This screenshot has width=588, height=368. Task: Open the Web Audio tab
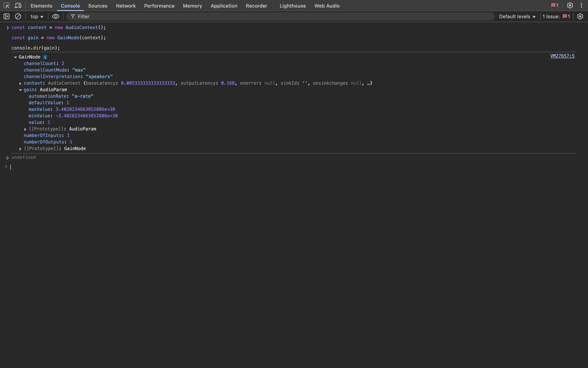(x=327, y=6)
